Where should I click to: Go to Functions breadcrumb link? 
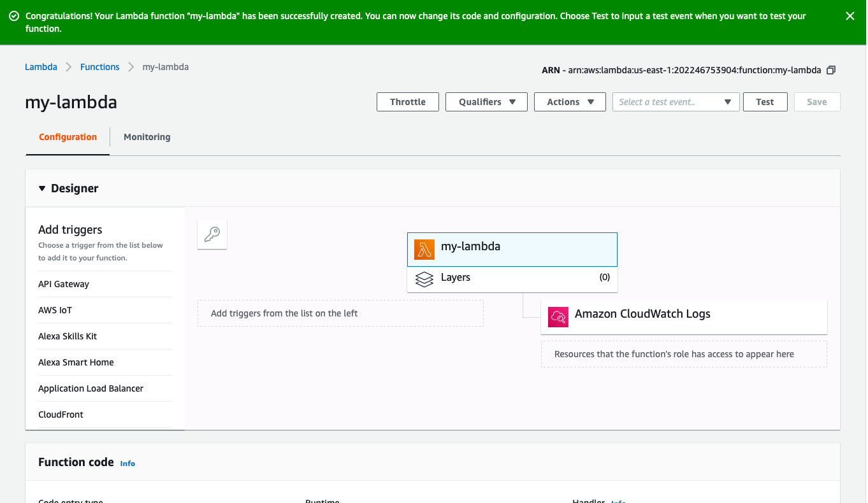[x=100, y=67]
